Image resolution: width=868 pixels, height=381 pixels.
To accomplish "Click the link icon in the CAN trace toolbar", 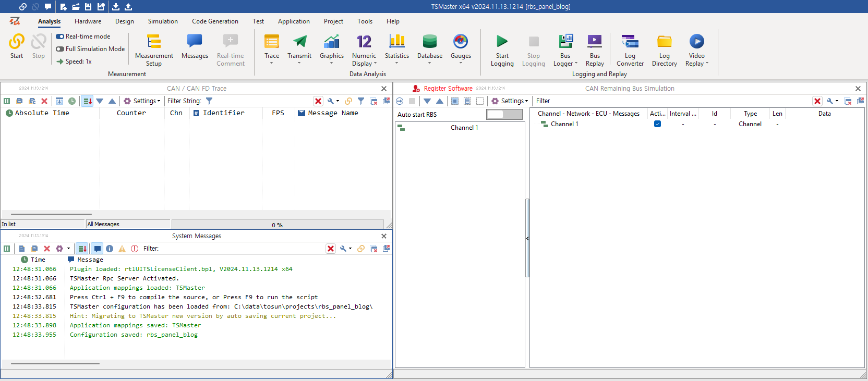I will (x=348, y=101).
